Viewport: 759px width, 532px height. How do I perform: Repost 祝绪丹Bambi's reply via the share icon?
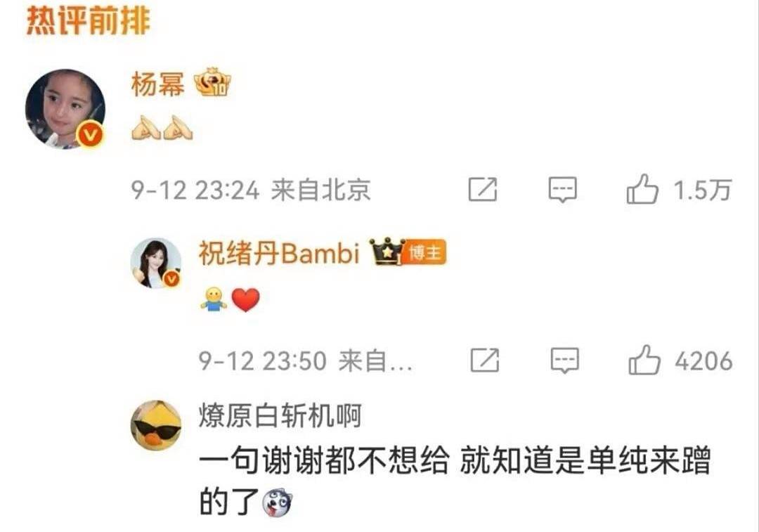tap(484, 360)
